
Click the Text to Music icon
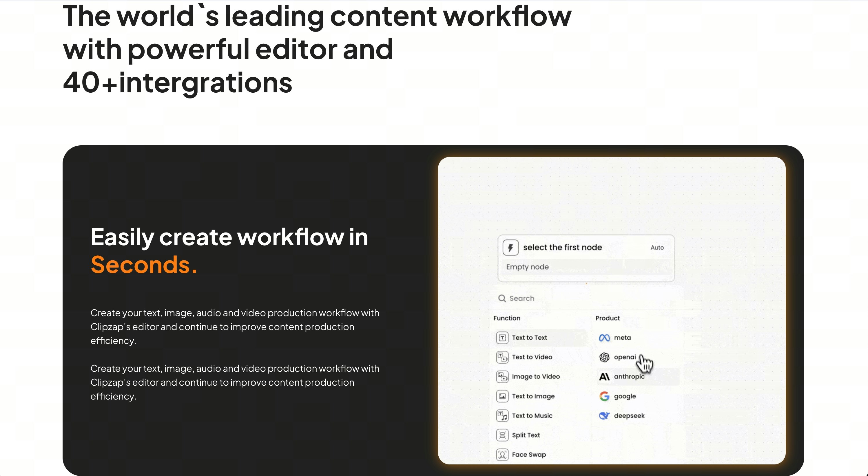pyautogui.click(x=502, y=415)
